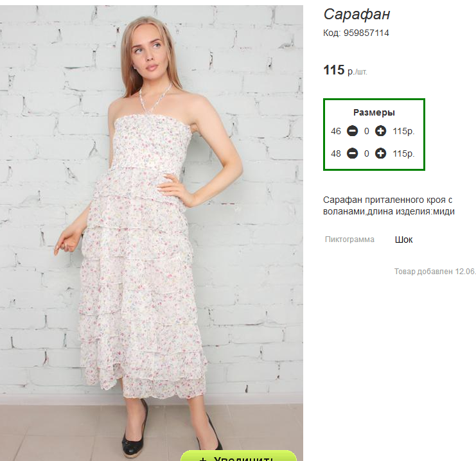Click the quantity value for size 46

point(366,132)
